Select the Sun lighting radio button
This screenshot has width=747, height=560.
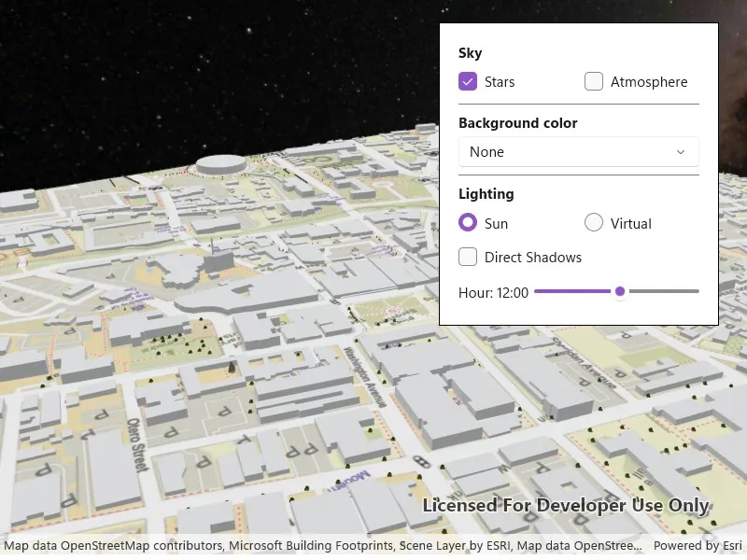(x=468, y=222)
